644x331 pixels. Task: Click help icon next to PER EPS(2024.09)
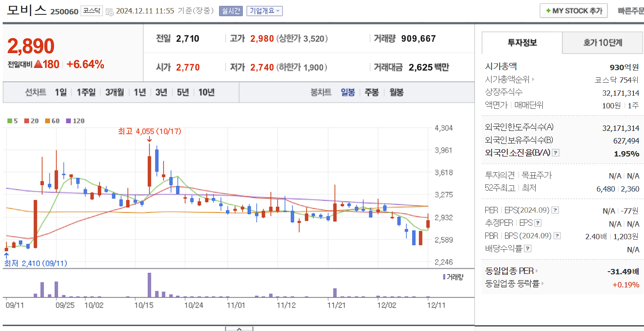(555, 210)
